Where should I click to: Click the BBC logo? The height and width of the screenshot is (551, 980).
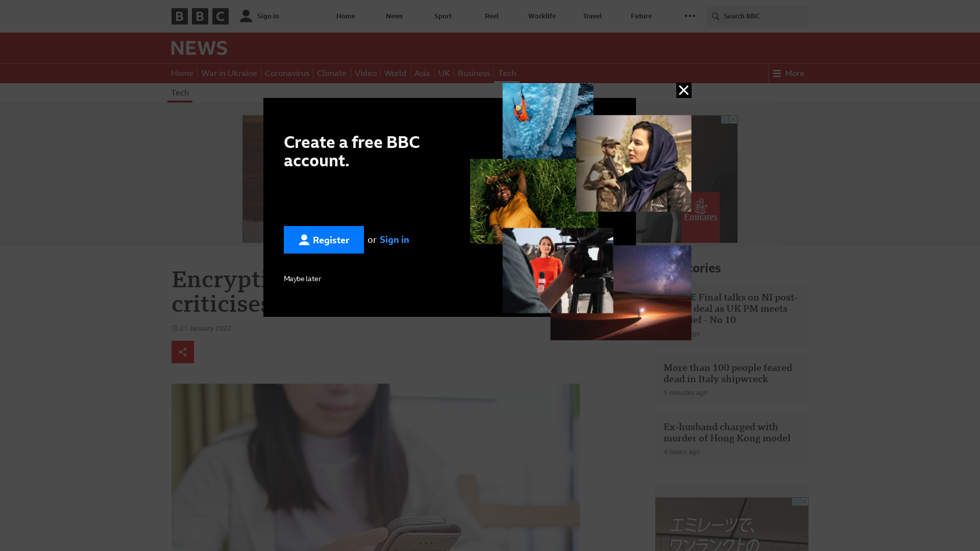(200, 16)
